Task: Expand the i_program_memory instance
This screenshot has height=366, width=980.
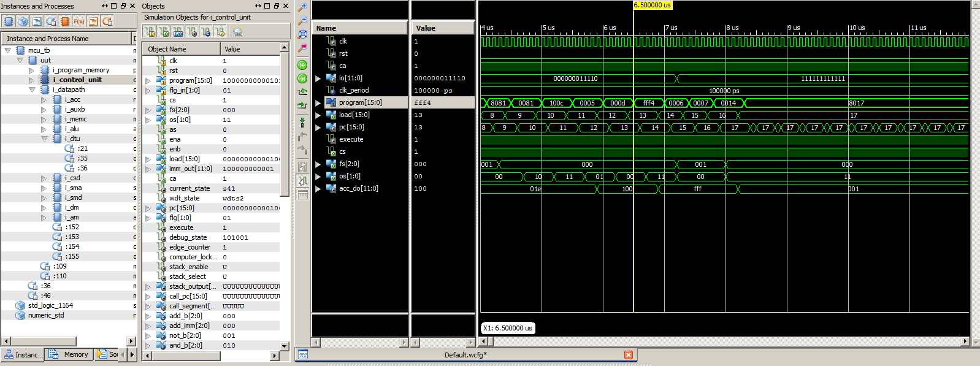Action: 32,70
